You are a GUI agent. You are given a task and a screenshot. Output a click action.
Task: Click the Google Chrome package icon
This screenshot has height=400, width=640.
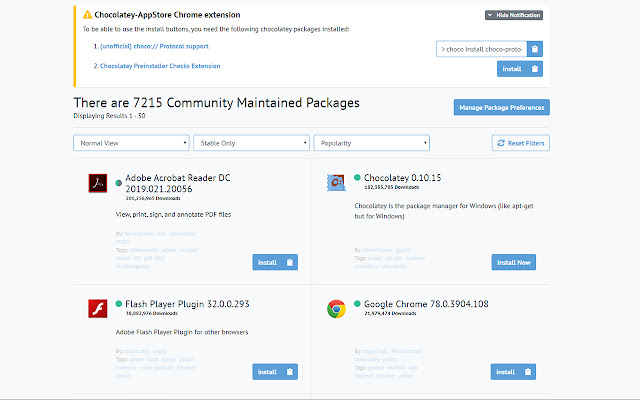tap(336, 309)
